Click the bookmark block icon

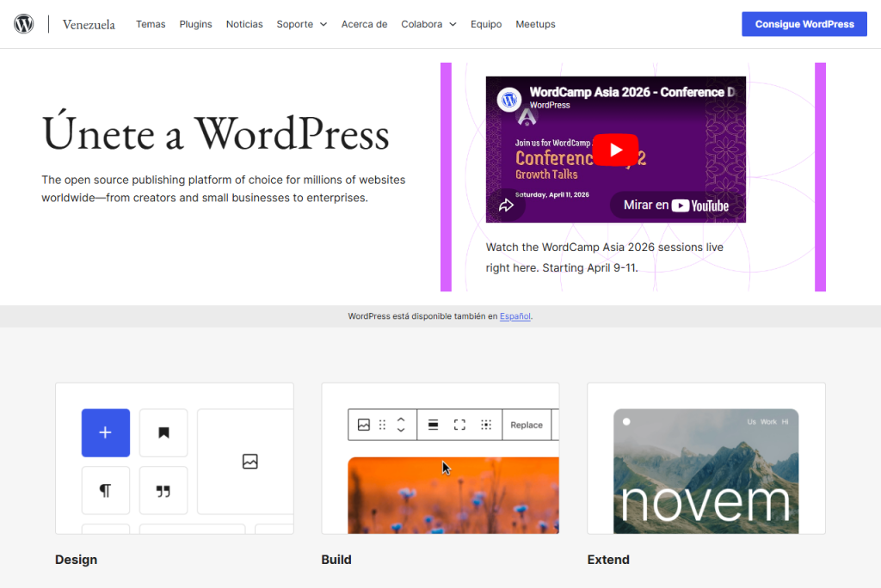[x=163, y=432]
